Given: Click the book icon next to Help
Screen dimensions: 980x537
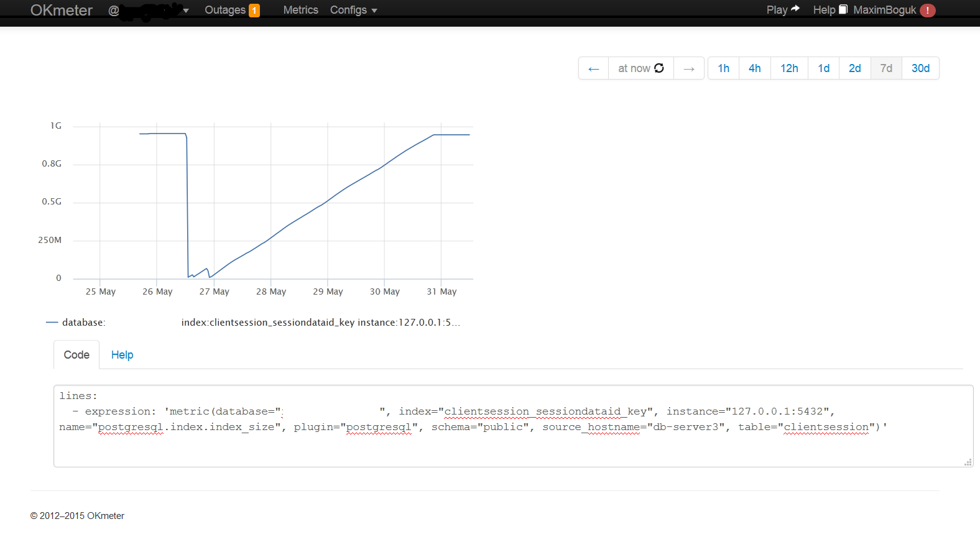Looking at the screenshot, I should [843, 9].
